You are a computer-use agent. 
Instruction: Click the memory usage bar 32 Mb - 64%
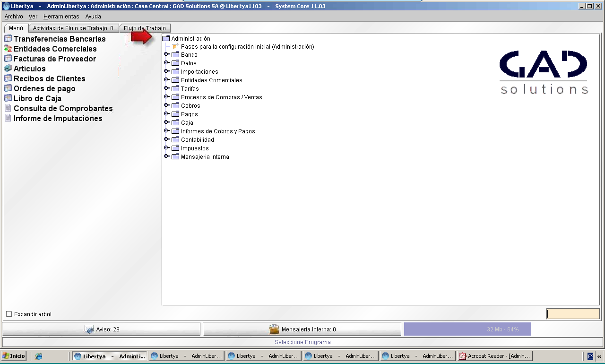click(467, 329)
